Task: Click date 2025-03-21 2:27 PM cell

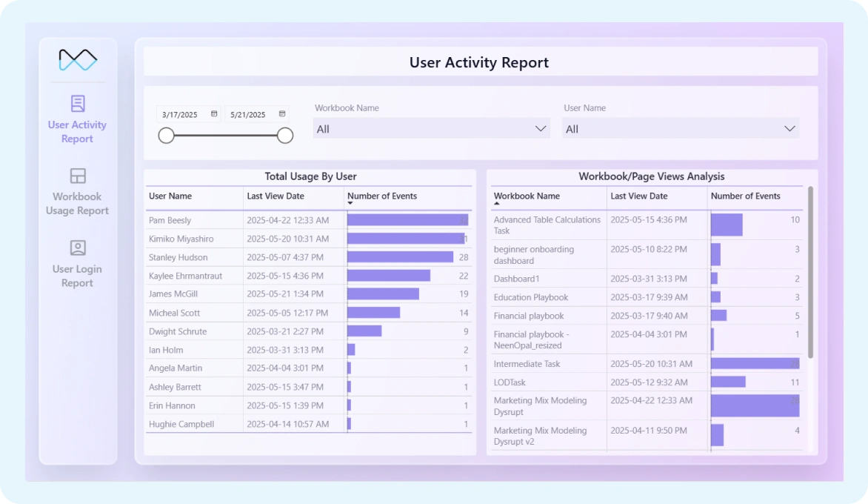Action: (285, 332)
